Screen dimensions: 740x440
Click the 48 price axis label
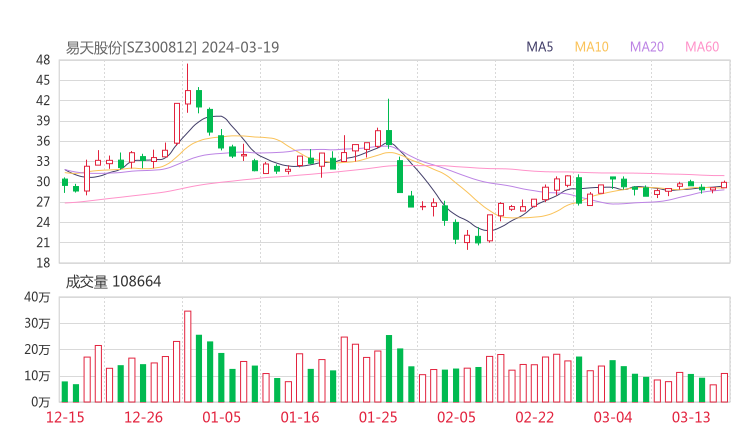(43, 60)
